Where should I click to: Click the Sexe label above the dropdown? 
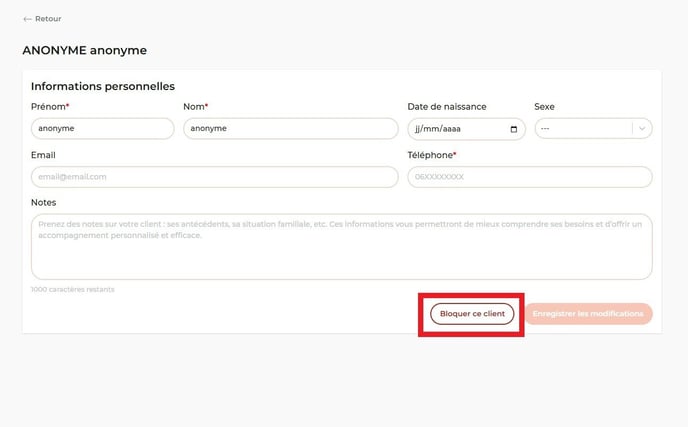pyautogui.click(x=544, y=107)
